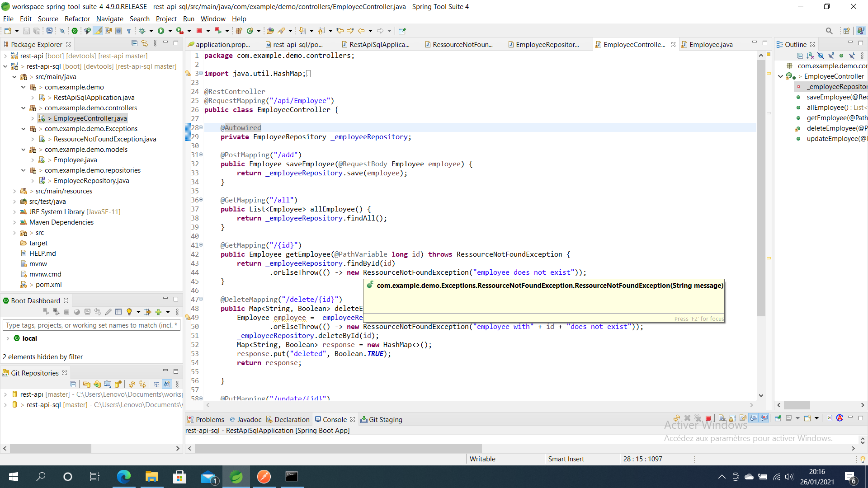Open Java perspective icon at top right
Viewport: 868px width, 488px height.
click(x=861, y=31)
